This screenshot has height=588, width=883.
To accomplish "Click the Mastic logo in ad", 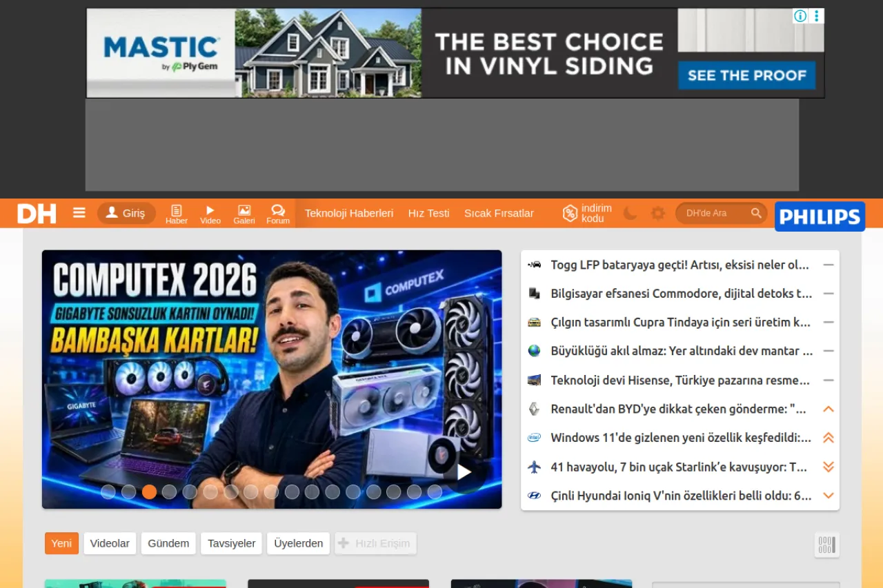I will [161, 53].
